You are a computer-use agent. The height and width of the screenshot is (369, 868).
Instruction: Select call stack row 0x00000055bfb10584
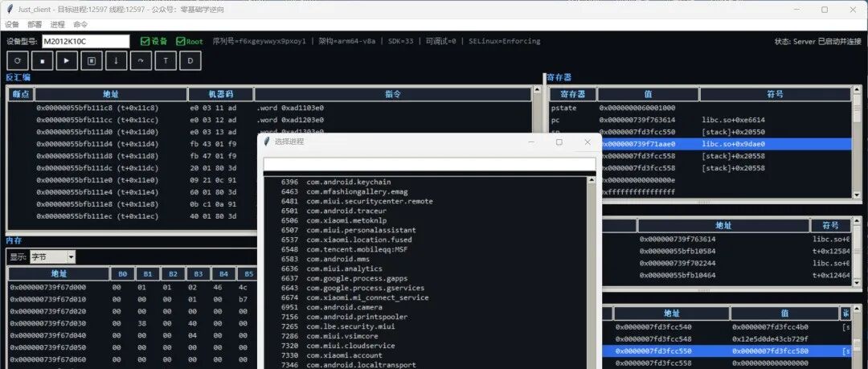(727, 252)
